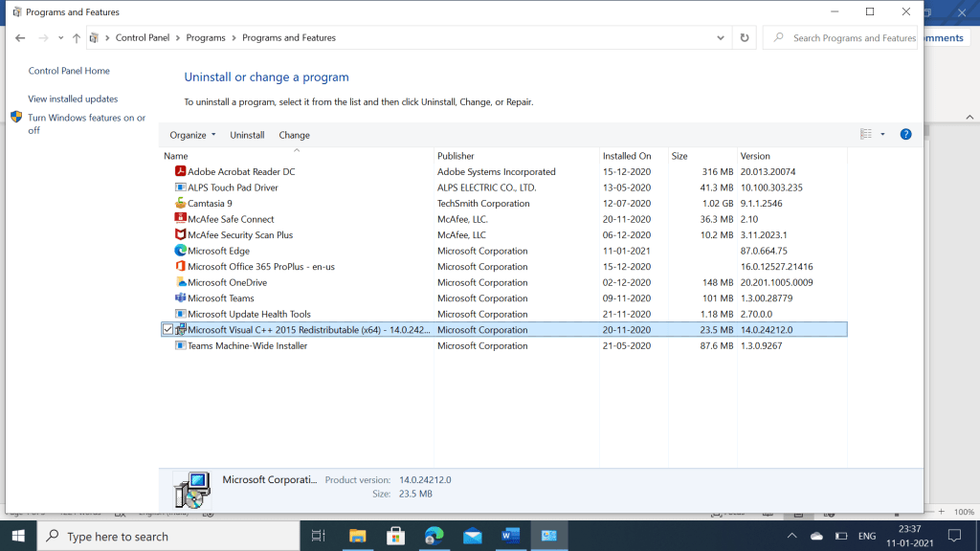Click the search magnifier icon in Programs and Features
This screenshot has width=980, height=551.
(778, 37)
